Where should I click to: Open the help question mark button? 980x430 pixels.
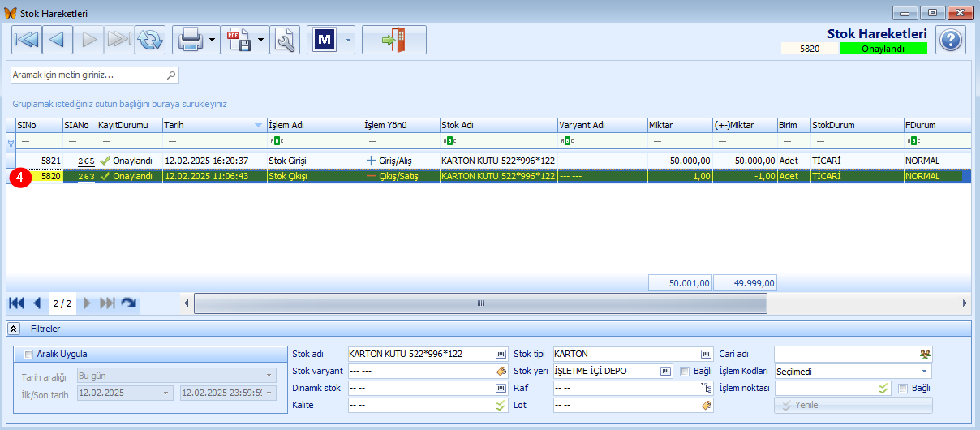click(951, 39)
